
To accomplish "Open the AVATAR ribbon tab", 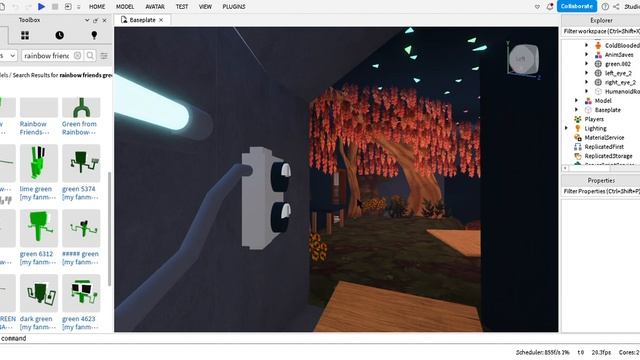I will point(155,7).
